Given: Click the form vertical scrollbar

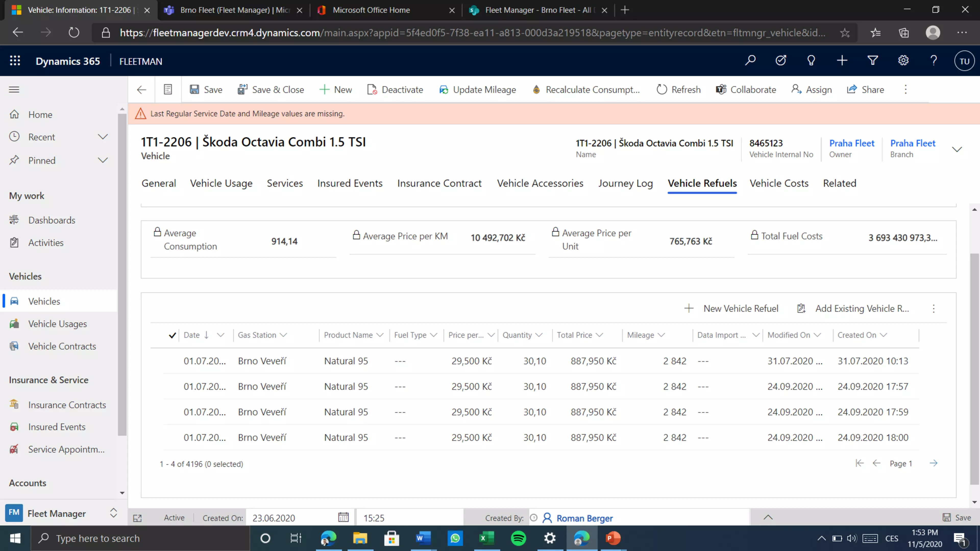Looking at the screenshot, I should [974, 369].
